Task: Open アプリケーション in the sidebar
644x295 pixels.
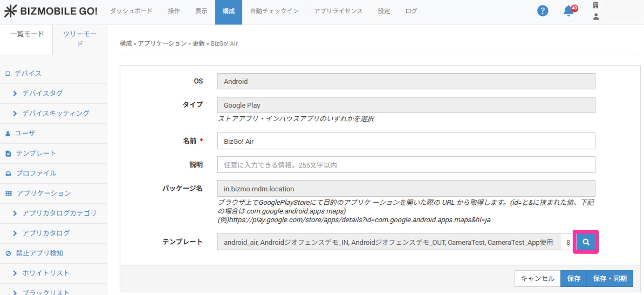Action: tap(44, 193)
